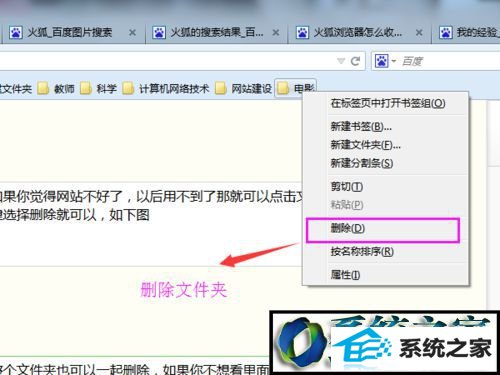Image resolution: width=500 pixels, height=375 pixels.
Task: Open the Baidu search engine paw icon
Action: click(x=381, y=61)
